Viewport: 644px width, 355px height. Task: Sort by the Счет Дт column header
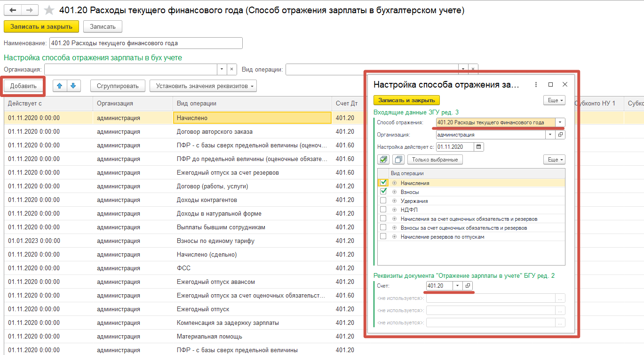348,104
